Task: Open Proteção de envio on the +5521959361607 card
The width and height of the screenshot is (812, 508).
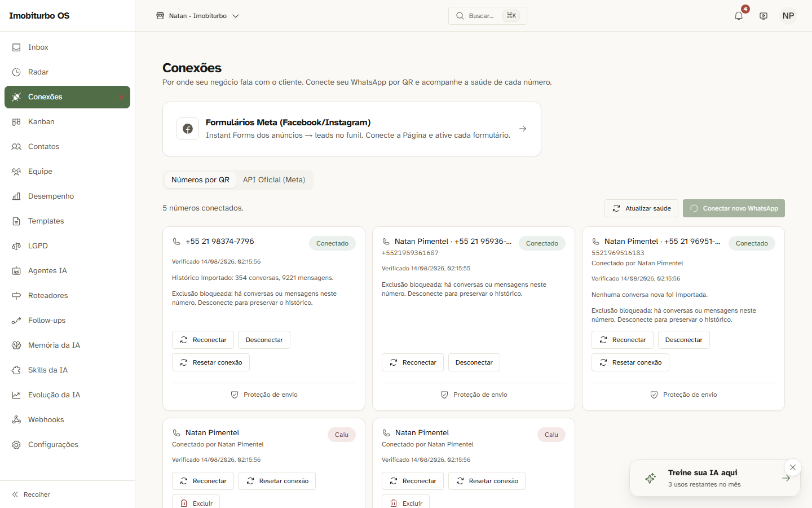Action: pos(474,395)
